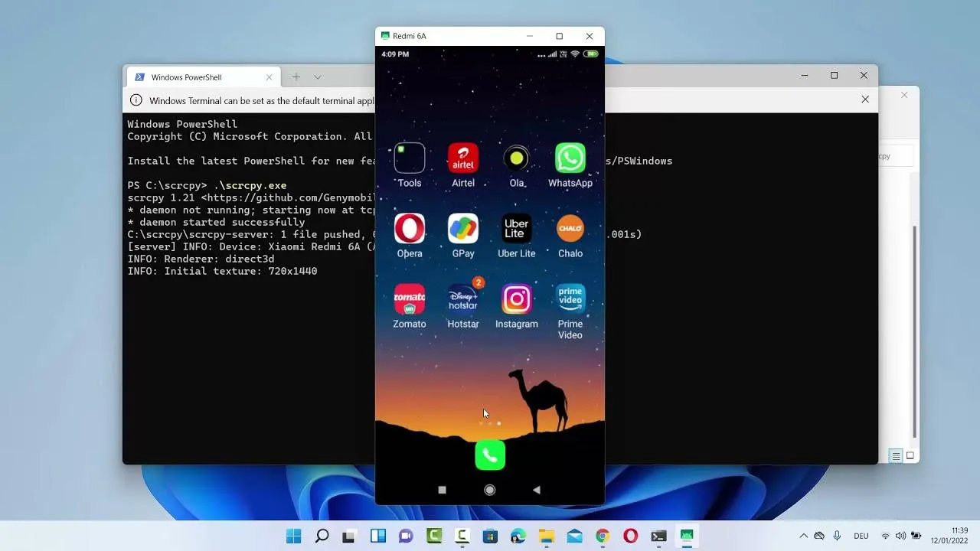980x551 pixels.
Task: Tap the Android home circle button
Action: [490, 490]
